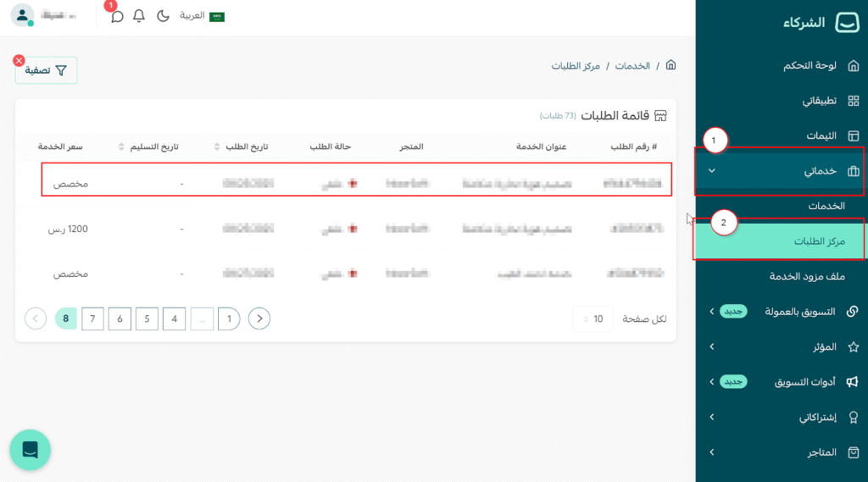868x482 pixels.
Task: Click the home icon in breadcrumb
Action: tap(670, 65)
